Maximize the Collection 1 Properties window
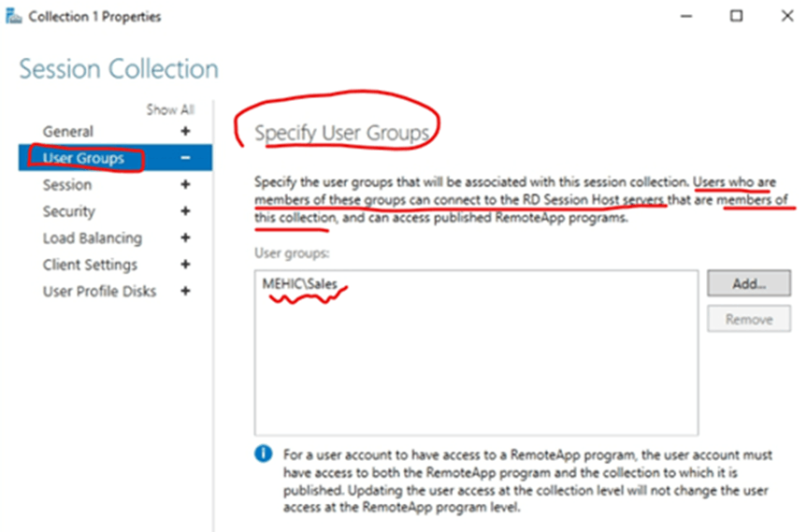This screenshot has width=807, height=532. [x=737, y=17]
